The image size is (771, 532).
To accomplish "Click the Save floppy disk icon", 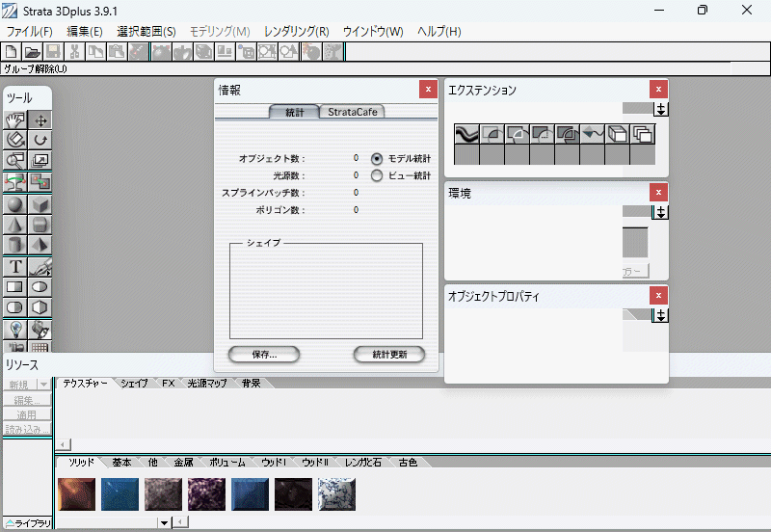I will [53, 52].
